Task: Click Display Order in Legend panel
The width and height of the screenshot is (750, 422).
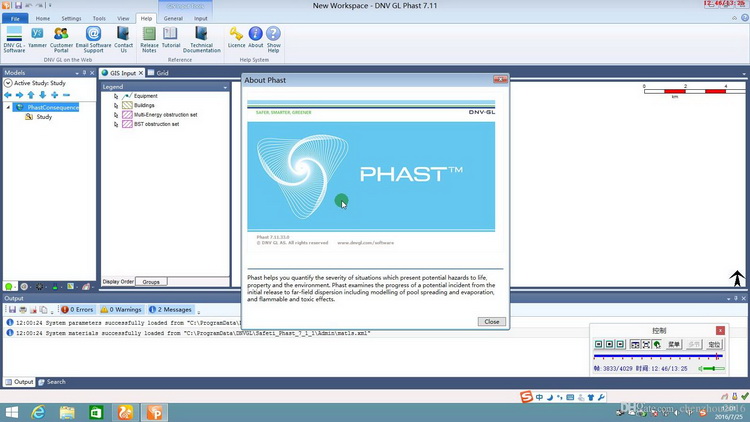Action: (x=118, y=282)
